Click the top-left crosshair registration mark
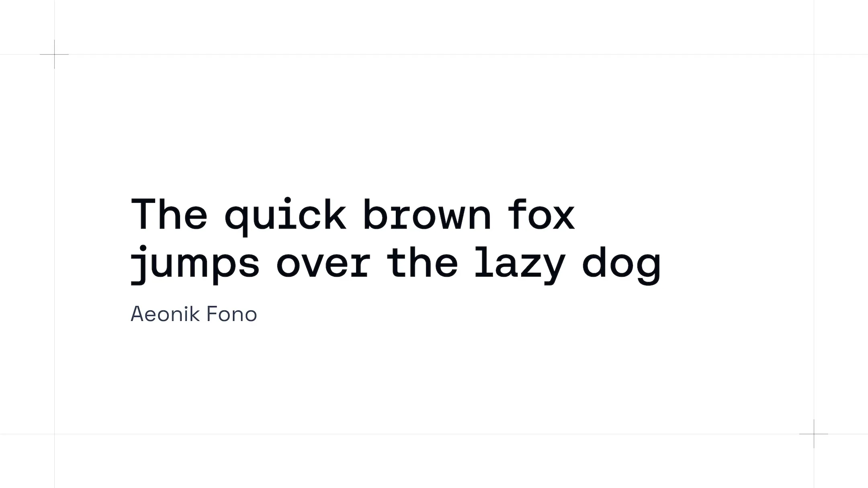868x488 pixels. click(54, 54)
